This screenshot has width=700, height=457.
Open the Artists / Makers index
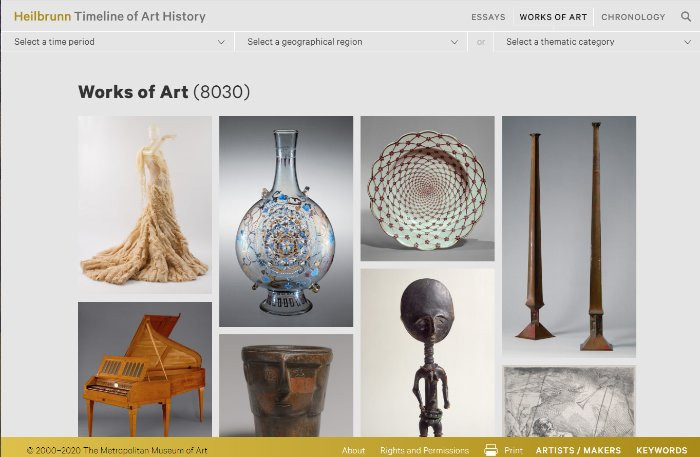(x=578, y=450)
